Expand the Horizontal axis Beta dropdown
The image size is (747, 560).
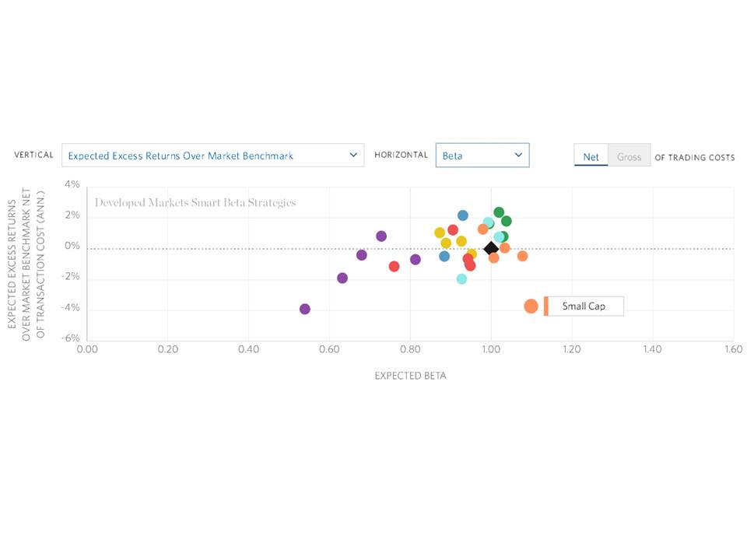[482, 156]
